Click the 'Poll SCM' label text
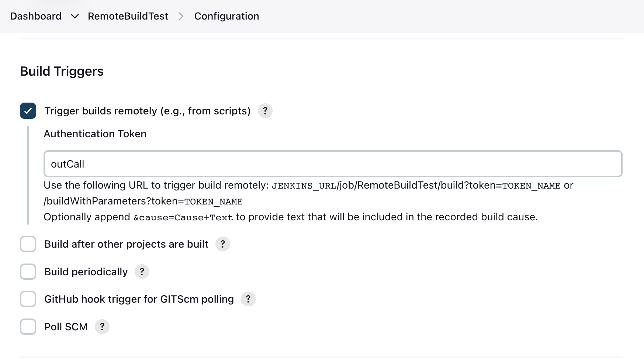The height and width of the screenshot is (358, 644). click(66, 327)
